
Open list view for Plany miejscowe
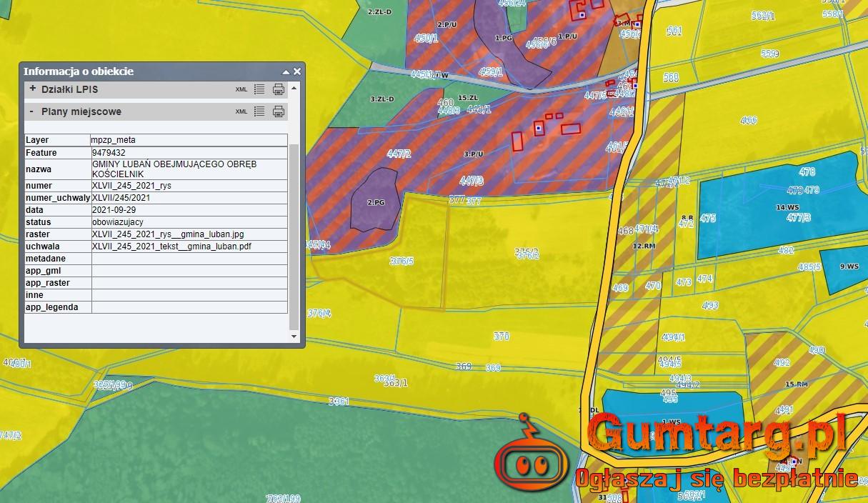tap(259, 111)
